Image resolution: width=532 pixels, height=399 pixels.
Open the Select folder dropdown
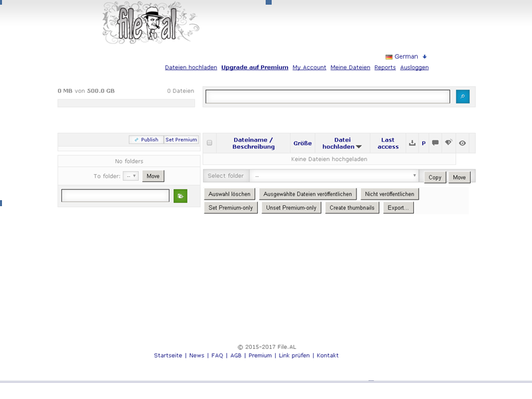334,175
